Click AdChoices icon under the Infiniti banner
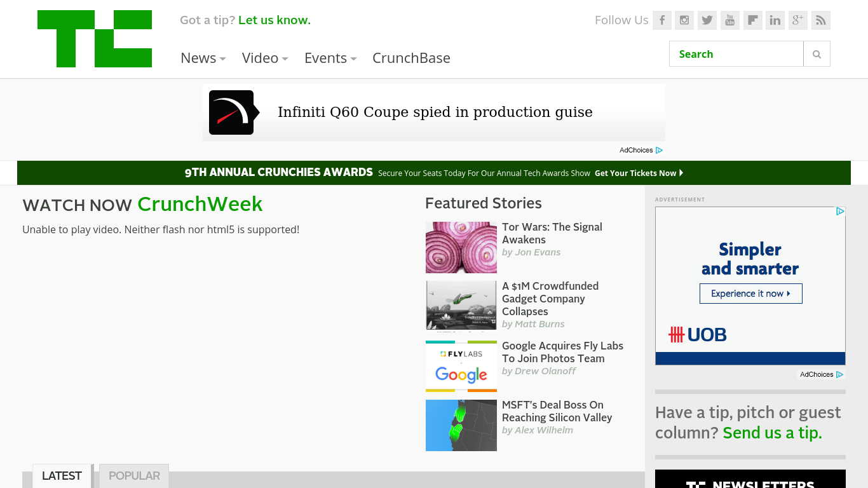This screenshot has height=488, width=868. coord(660,151)
